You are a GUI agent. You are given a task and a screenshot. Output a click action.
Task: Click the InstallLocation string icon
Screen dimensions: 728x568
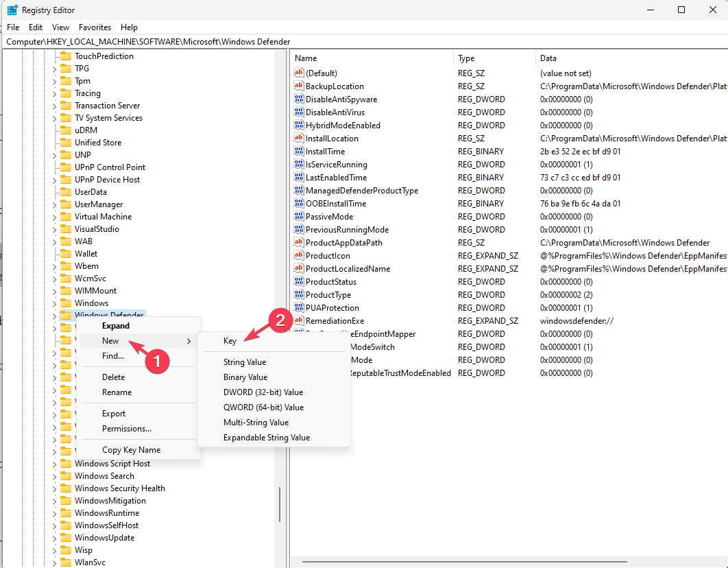(x=299, y=138)
